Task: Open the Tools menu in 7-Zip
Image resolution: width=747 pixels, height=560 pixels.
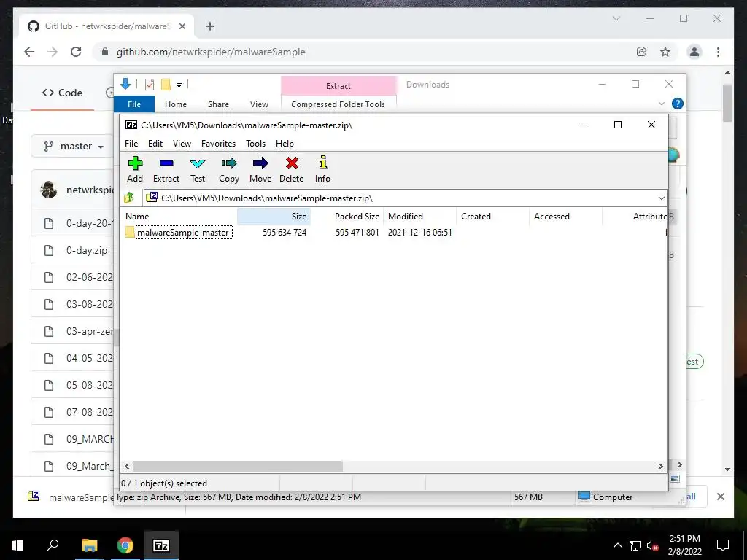Action: [x=255, y=144]
